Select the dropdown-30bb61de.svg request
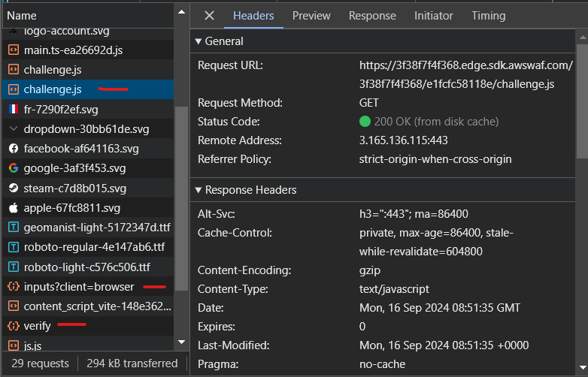588x377 pixels. pos(88,128)
